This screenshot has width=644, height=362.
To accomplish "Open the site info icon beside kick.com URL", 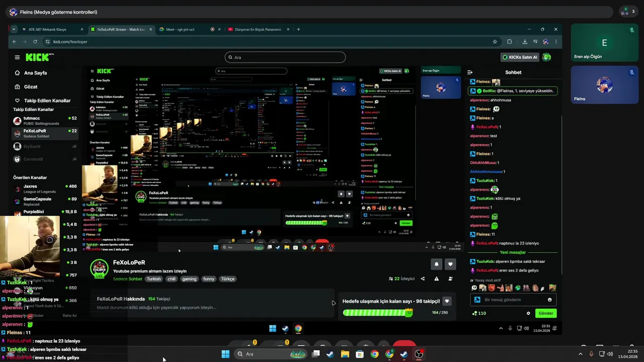I will (x=47, y=42).
